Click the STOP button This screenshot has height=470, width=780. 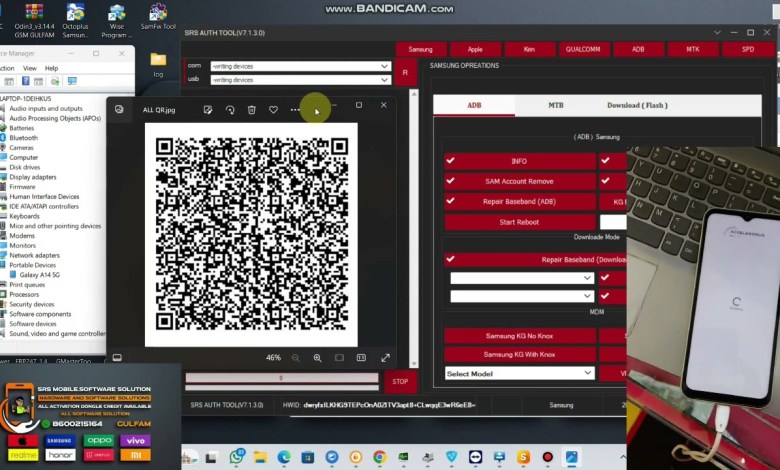[x=400, y=381]
